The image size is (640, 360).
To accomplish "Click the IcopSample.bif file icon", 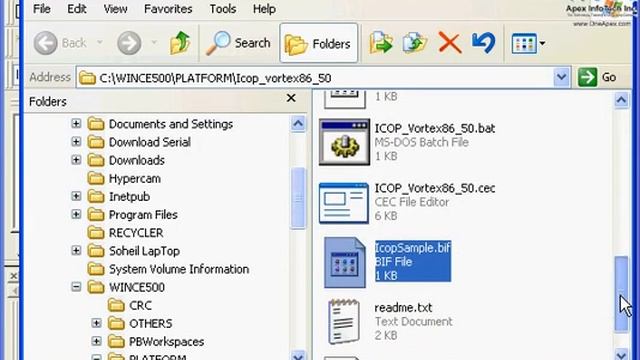I will [x=344, y=262].
